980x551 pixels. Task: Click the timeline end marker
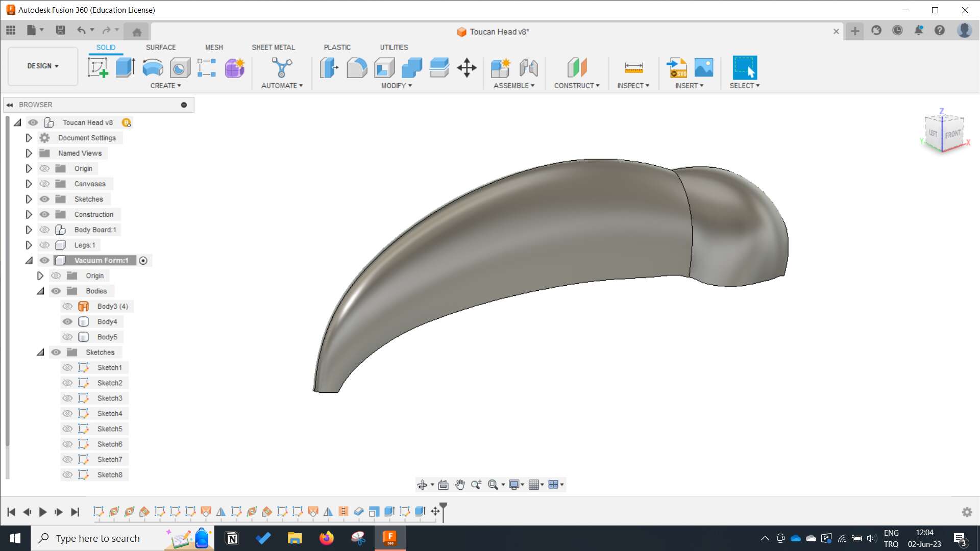click(x=443, y=512)
